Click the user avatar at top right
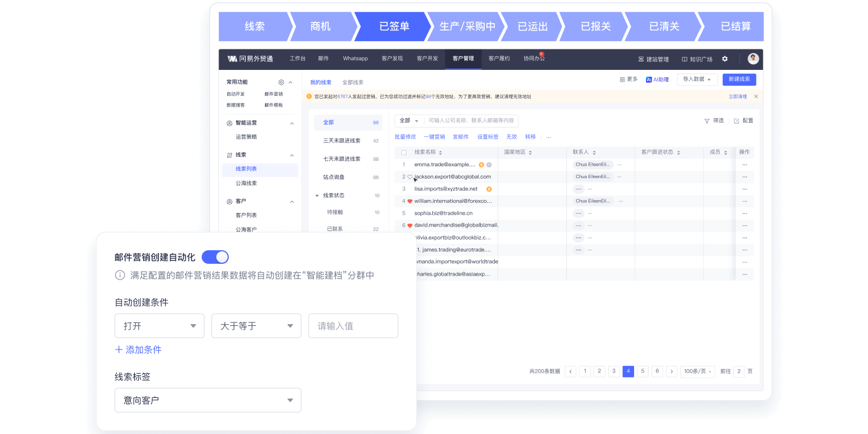The height and width of the screenshot is (434, 868). pos(752,59)
